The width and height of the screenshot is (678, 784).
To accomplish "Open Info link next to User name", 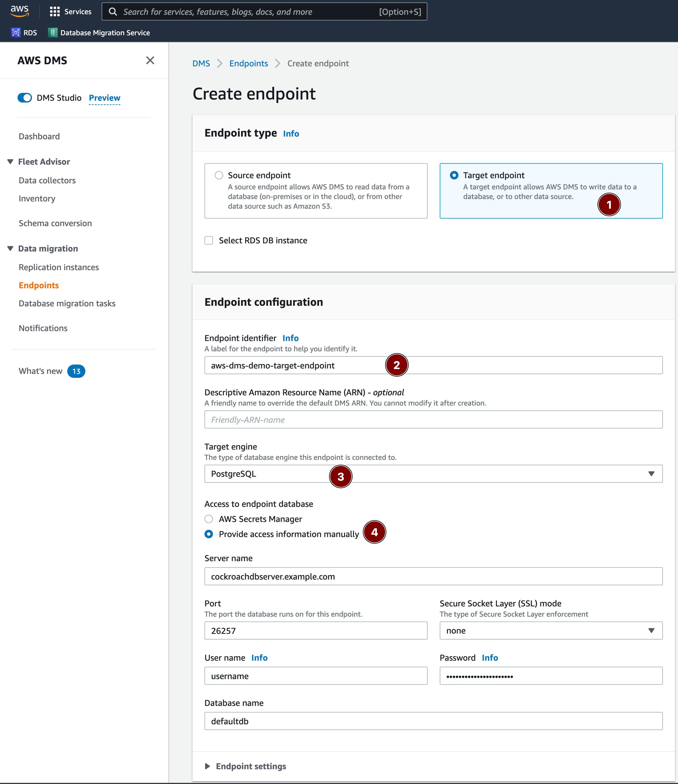I will click(259, 658).
